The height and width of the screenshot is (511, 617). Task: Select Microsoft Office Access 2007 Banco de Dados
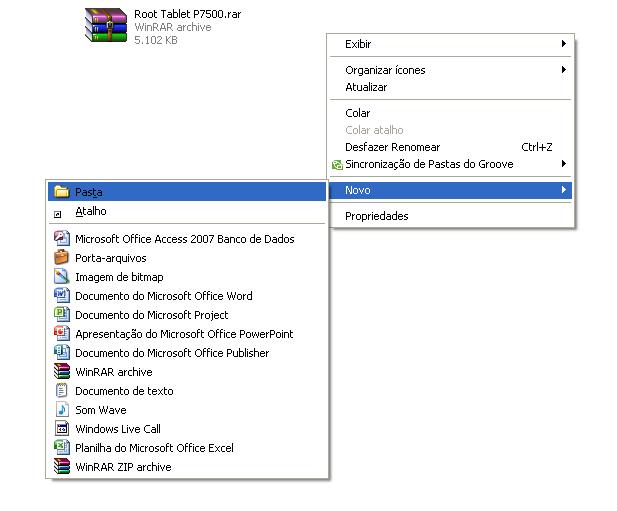coord(187,239)
